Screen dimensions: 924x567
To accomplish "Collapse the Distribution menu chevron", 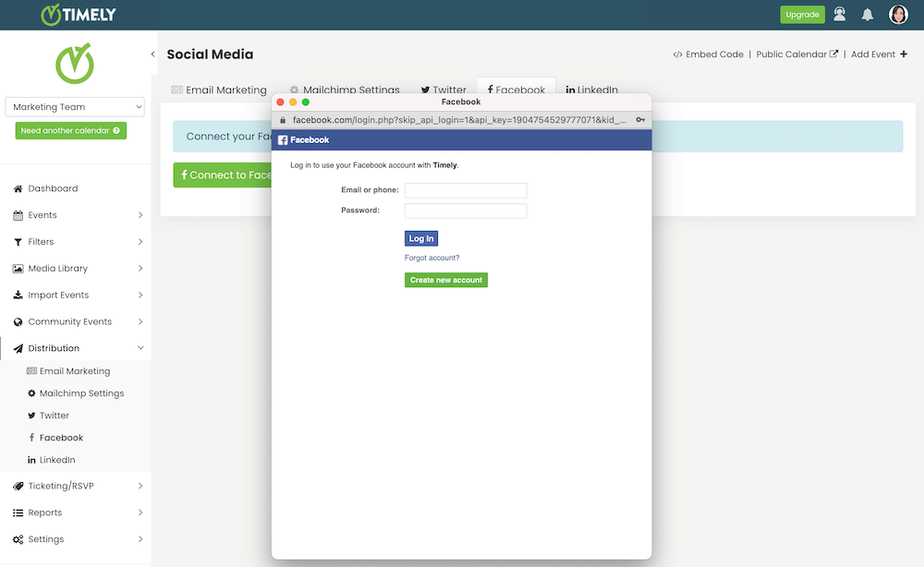I will click(140, 347).
